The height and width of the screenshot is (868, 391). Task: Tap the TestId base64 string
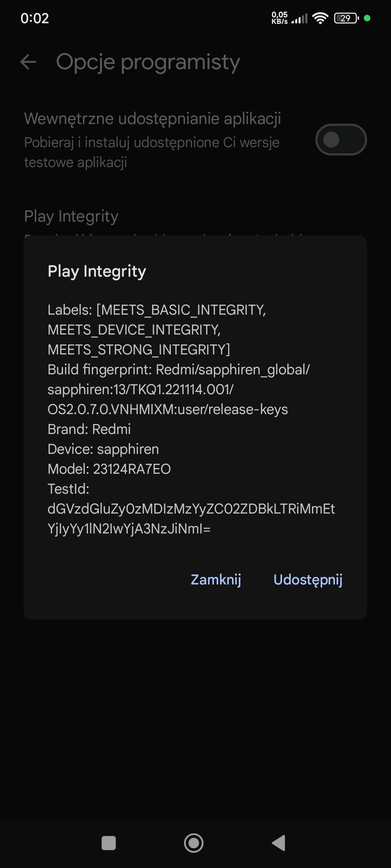[x=191, y=519]
